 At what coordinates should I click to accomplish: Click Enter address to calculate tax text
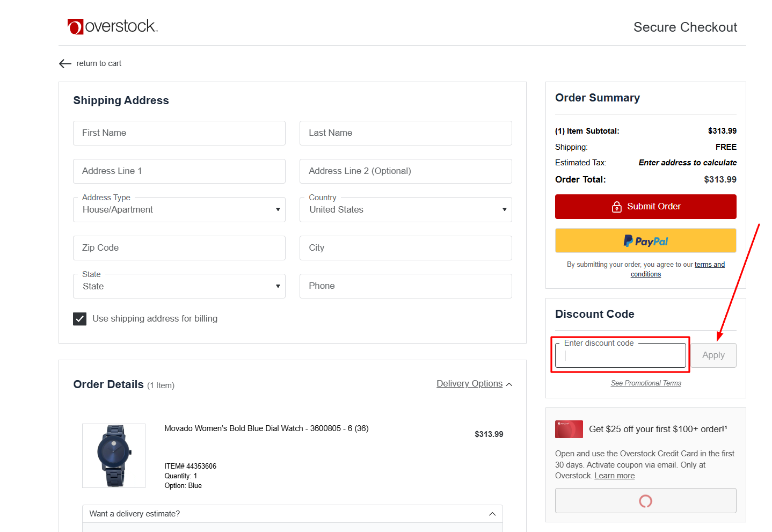click(x=688, y=163)
